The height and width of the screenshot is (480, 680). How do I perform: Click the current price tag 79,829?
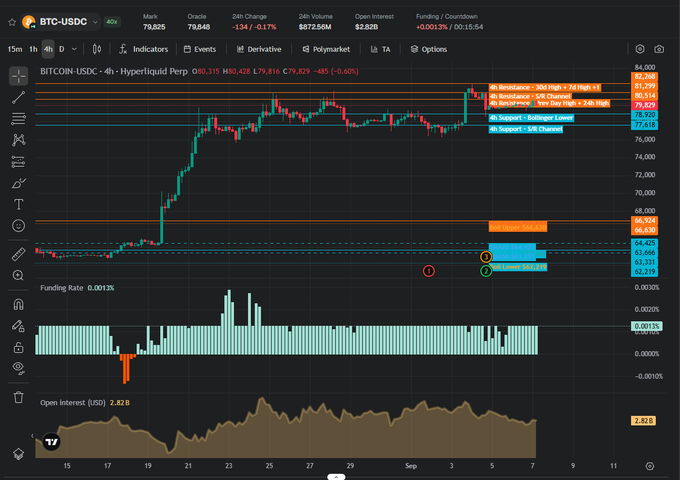click(645, 105)
